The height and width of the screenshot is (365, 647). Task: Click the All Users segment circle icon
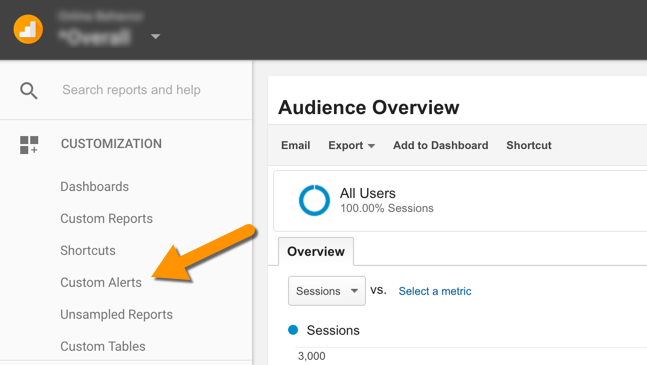tap(314, 200)
